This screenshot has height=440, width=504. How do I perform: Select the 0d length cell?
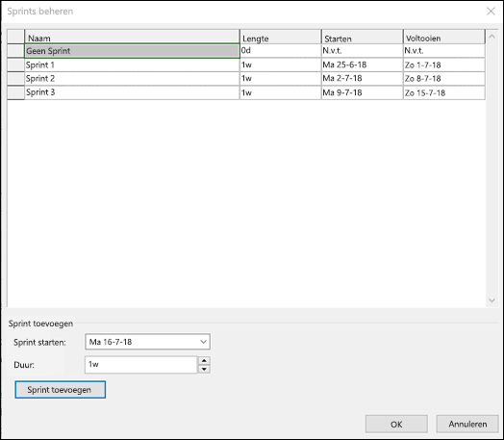[281, 51]
